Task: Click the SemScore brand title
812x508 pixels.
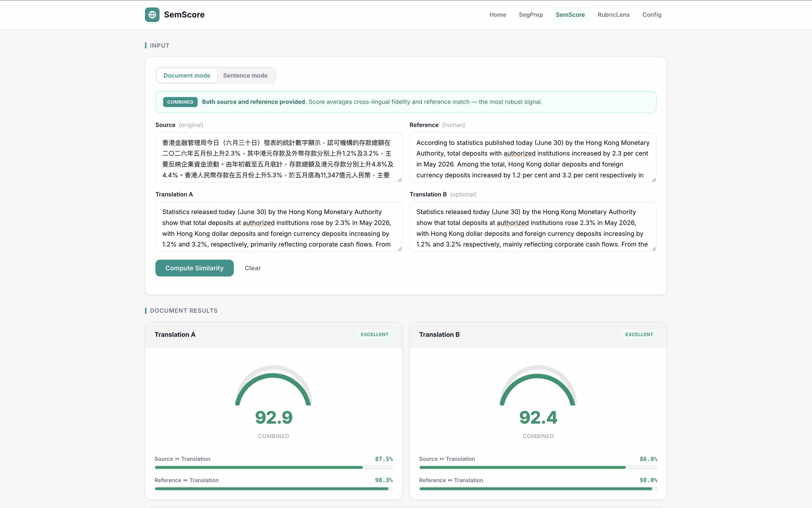Action: 184,15
